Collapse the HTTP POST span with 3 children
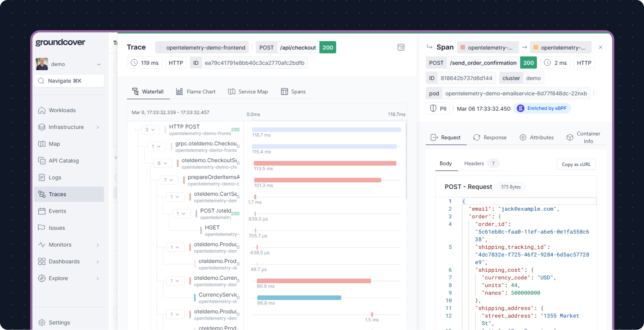Viewport: 644px width, 330px height. (x=150, y=129)
